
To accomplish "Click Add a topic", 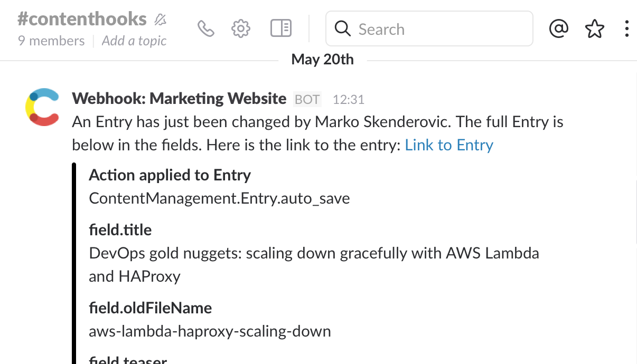I will pyautogui.click(x=134, y=41).
